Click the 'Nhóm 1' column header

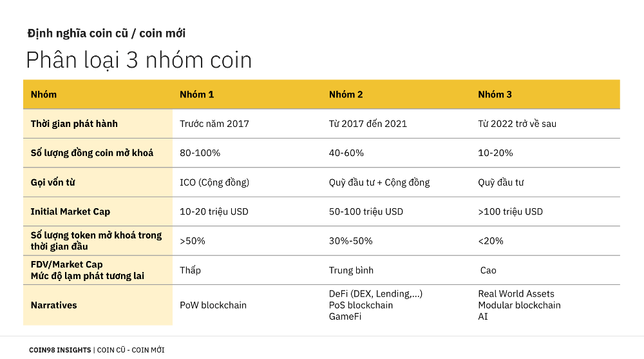point(196,95)
